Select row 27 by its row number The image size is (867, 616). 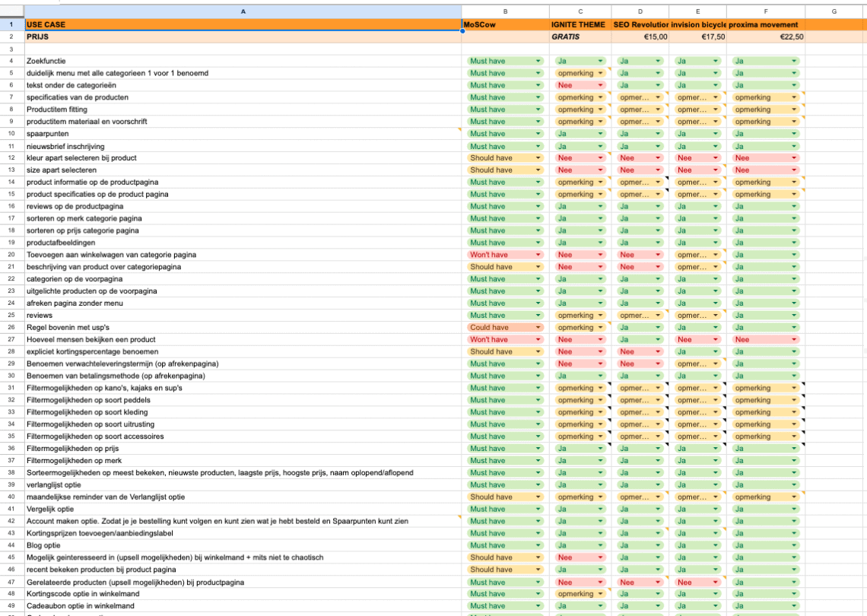[x=11, y=339]
